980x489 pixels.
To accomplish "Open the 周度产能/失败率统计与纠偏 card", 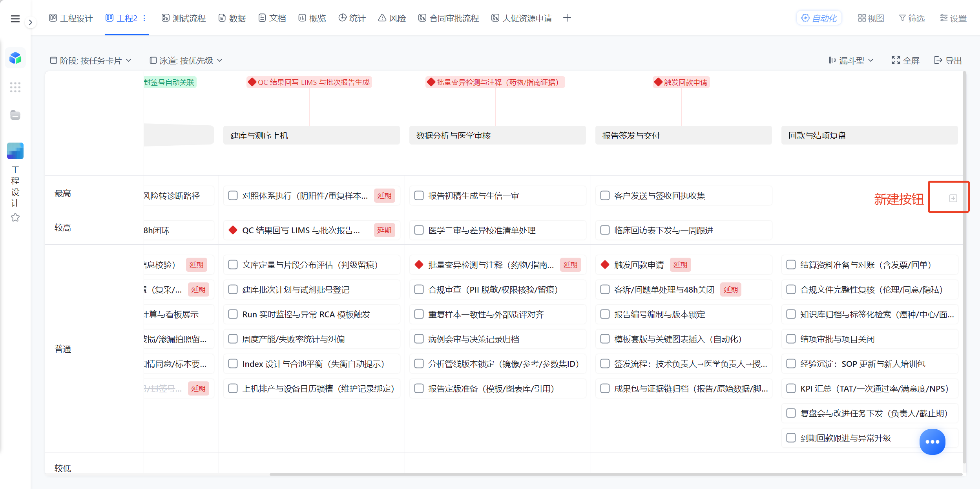I will (312, 339).
